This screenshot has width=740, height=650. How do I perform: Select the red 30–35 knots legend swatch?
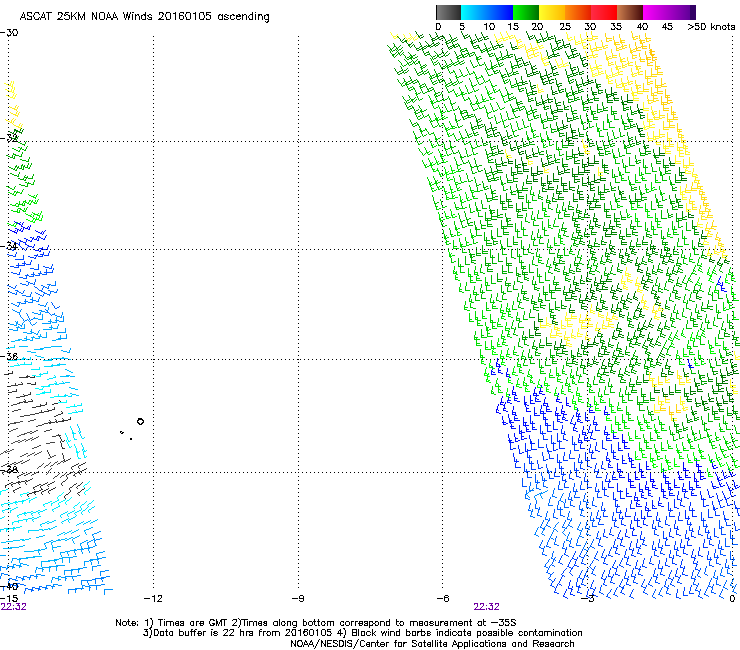604,12
